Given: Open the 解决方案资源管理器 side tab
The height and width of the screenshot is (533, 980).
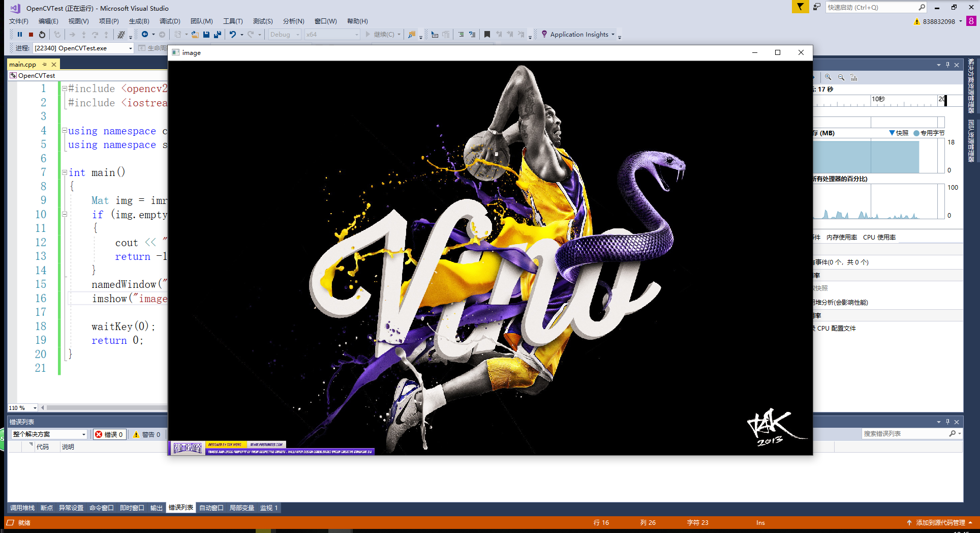Looking at the screenshot, I should click(x=971, y=86).
